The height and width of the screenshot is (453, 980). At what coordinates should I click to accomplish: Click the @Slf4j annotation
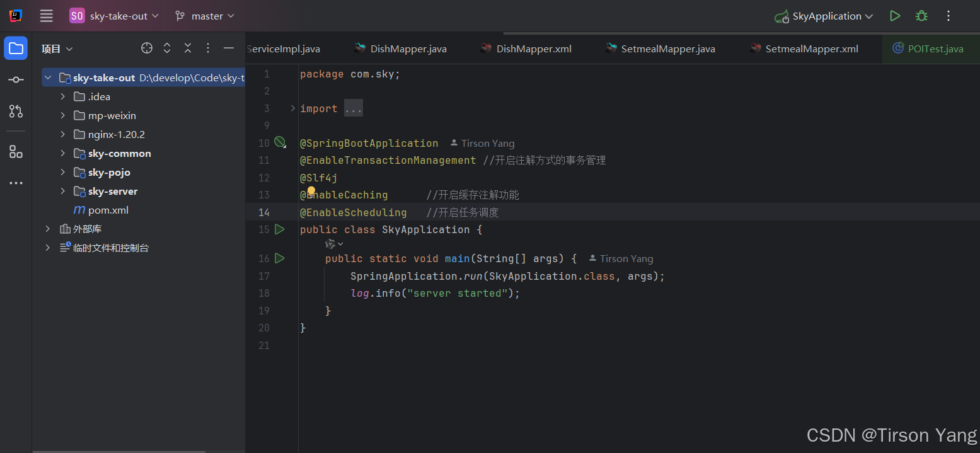point(318,178)
